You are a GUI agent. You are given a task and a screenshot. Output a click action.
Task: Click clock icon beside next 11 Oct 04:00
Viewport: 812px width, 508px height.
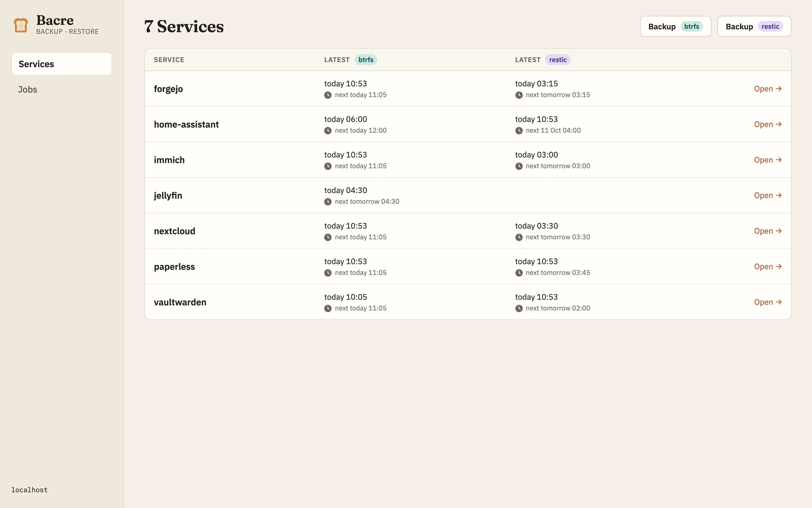[519, 131]
